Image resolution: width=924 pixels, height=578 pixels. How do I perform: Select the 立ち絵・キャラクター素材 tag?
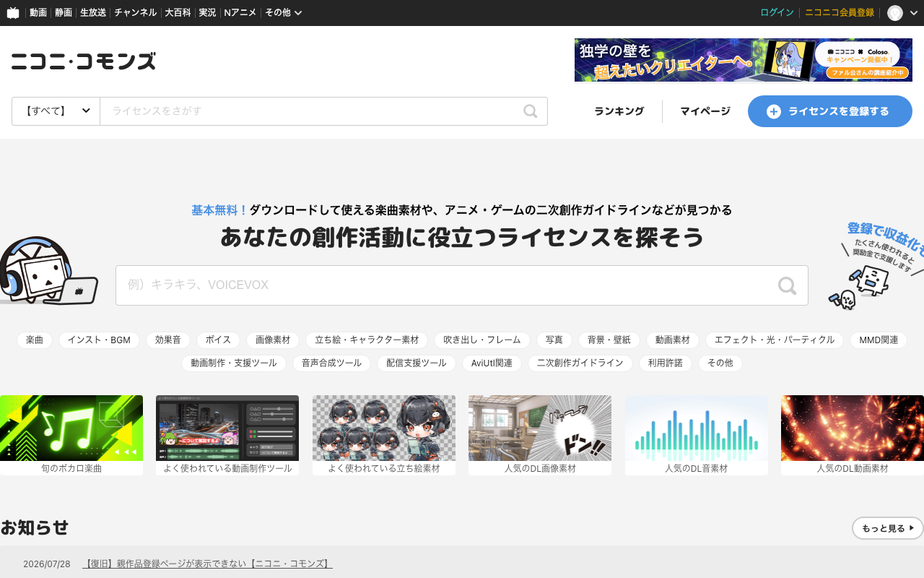367,340
